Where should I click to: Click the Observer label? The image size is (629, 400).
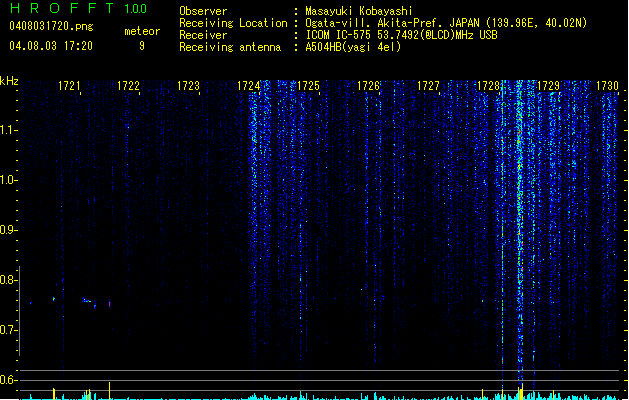pos(203,11)
